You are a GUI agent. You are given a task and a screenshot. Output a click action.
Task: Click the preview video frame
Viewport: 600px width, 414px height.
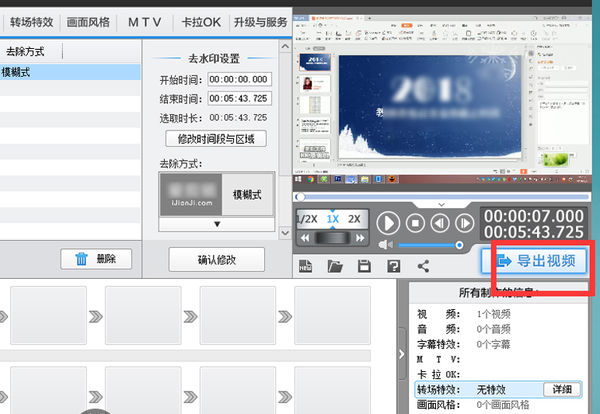tap(441, 99)
